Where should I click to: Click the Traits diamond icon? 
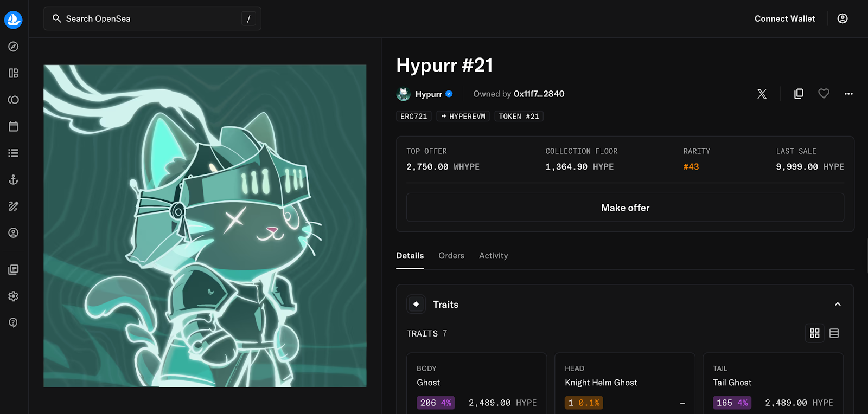tap(416, 304)
